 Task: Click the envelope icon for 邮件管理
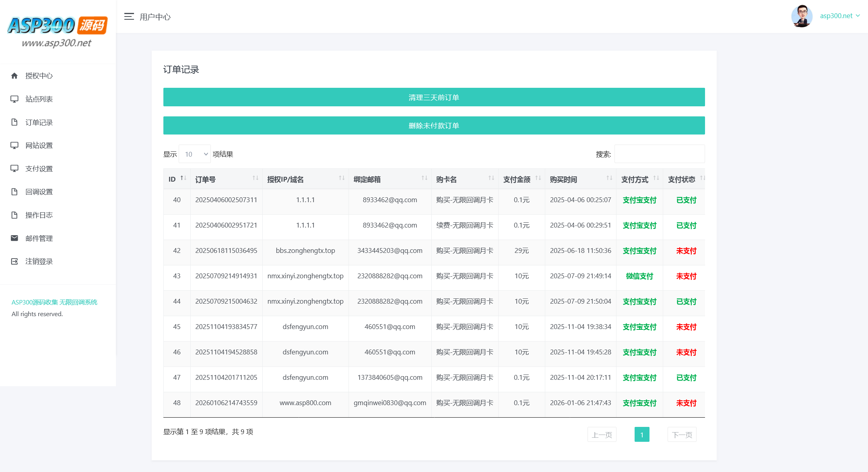tap(14, 238)
